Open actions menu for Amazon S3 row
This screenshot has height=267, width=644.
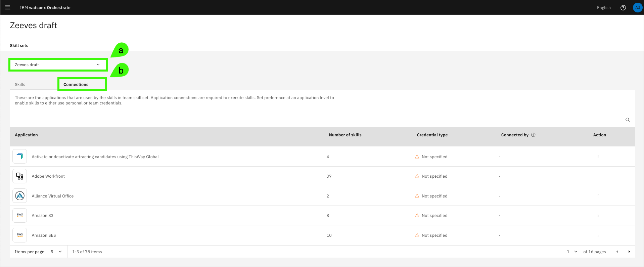coord(598,216)
